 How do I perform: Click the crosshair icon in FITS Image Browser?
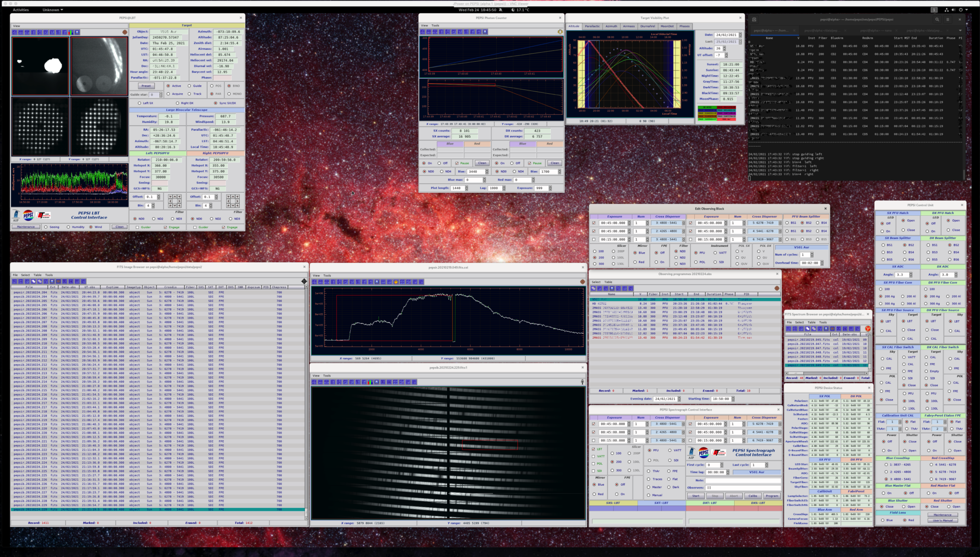[x=304, y=281]
